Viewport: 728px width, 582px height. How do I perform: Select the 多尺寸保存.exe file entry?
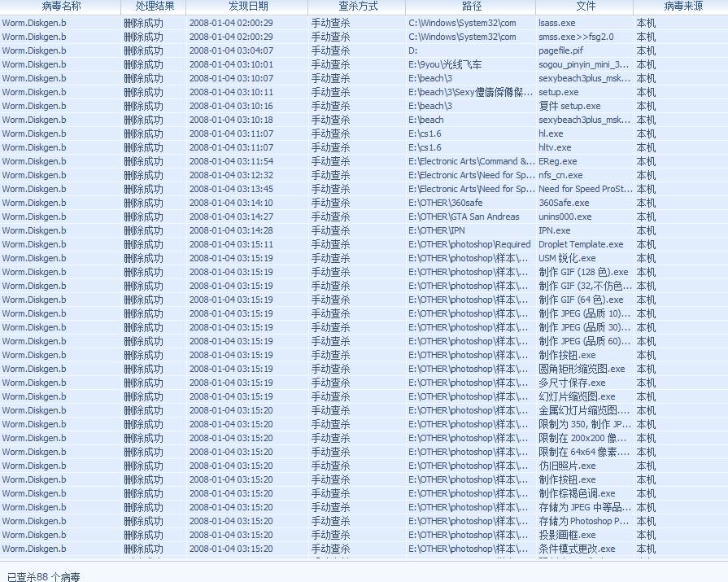pos(572,383)
